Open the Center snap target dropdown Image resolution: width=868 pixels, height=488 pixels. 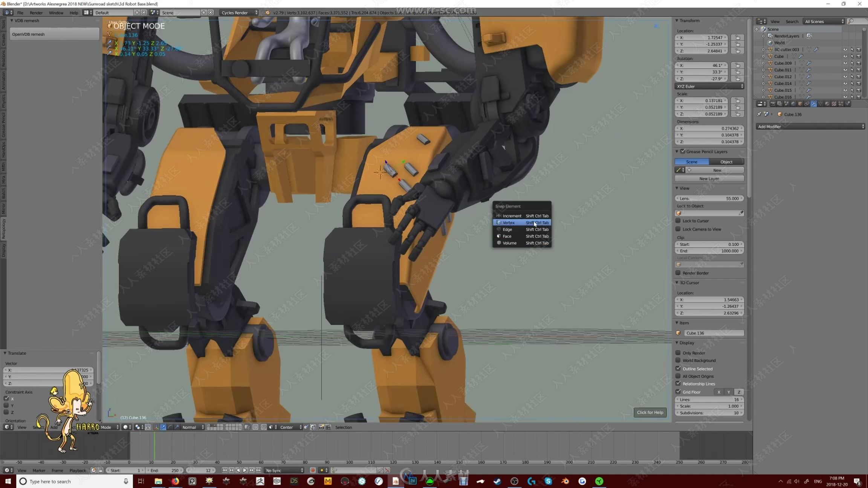tap(290, 427)
